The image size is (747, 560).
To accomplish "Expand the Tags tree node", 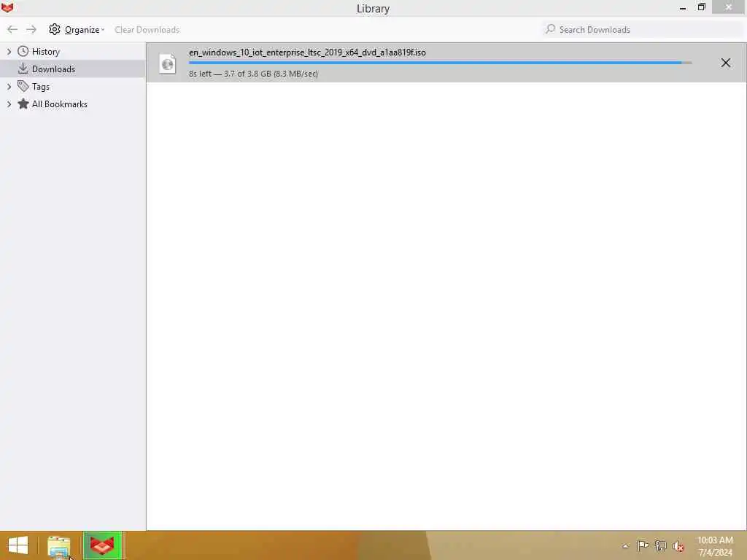I will (x=9, y=87).
